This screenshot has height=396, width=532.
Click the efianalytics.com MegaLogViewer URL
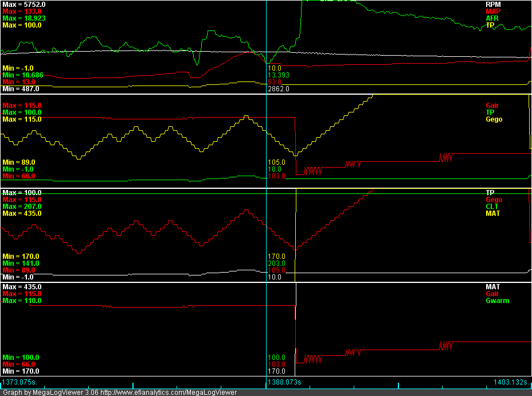pos(169,392)
